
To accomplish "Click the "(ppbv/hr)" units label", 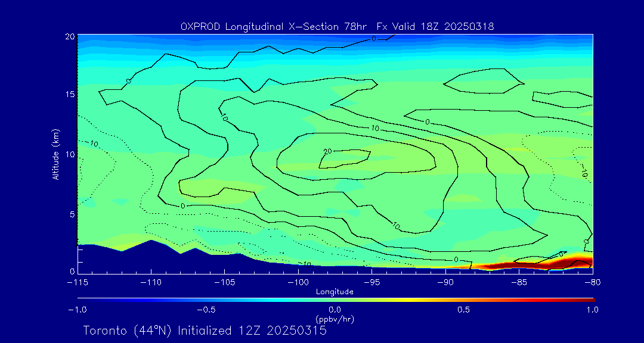I will [x=335, y=319].
